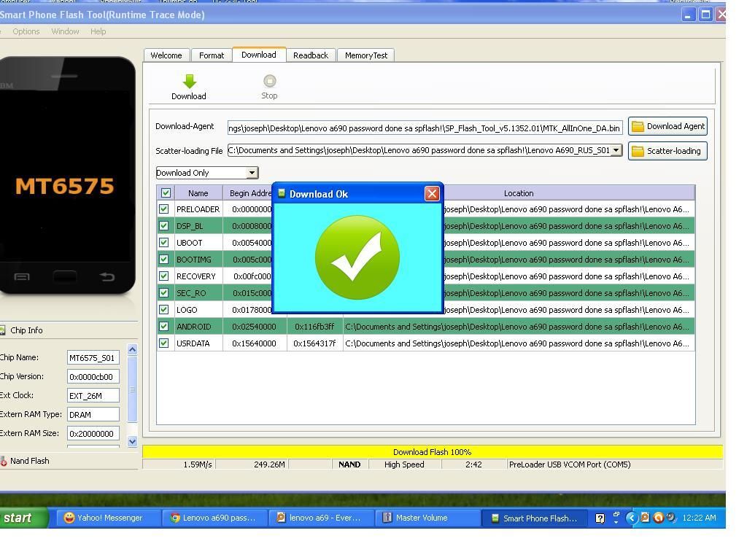Toggle the ANDROID partition checkbox
The image size is (747, 560).
[x=164, y=327]
